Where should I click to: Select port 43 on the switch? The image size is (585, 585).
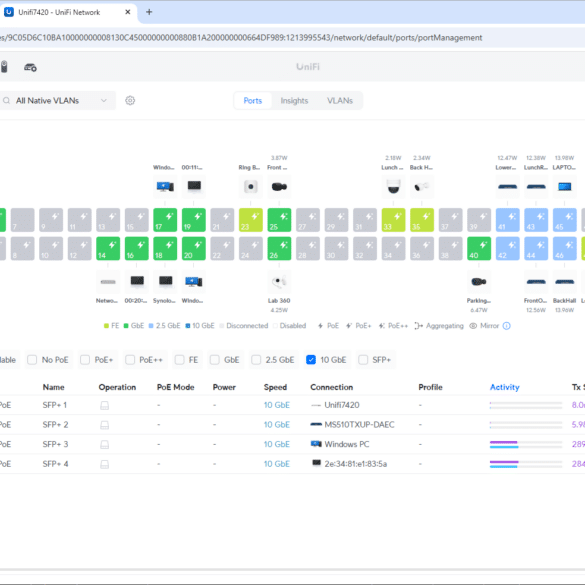[x=536, y=220]
